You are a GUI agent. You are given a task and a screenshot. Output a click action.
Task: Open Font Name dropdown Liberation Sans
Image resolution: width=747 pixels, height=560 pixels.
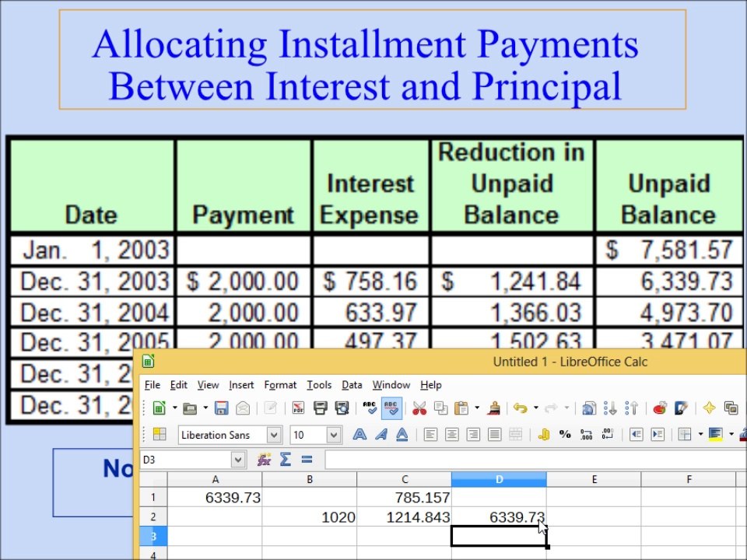[x=273, y=435]
